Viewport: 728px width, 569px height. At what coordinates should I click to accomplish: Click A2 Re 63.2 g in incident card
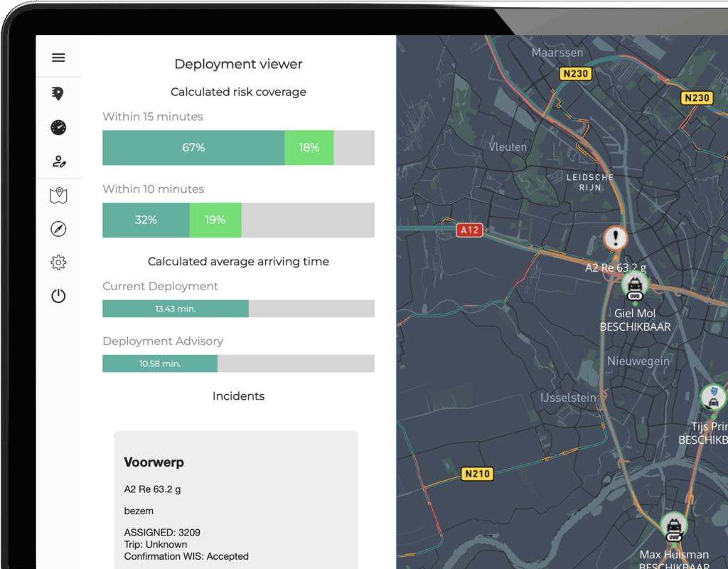[152, 489]
